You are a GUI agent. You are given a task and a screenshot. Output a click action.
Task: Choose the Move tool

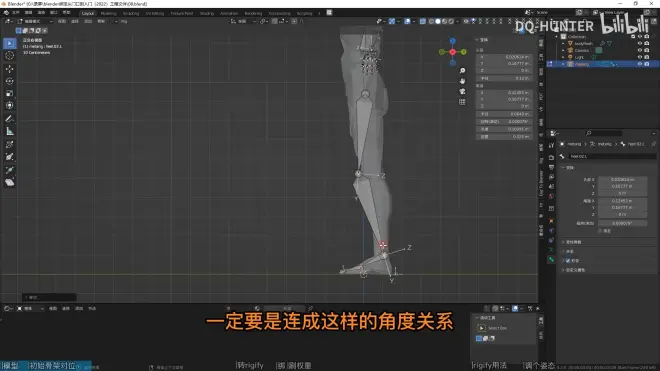(9, 69)
